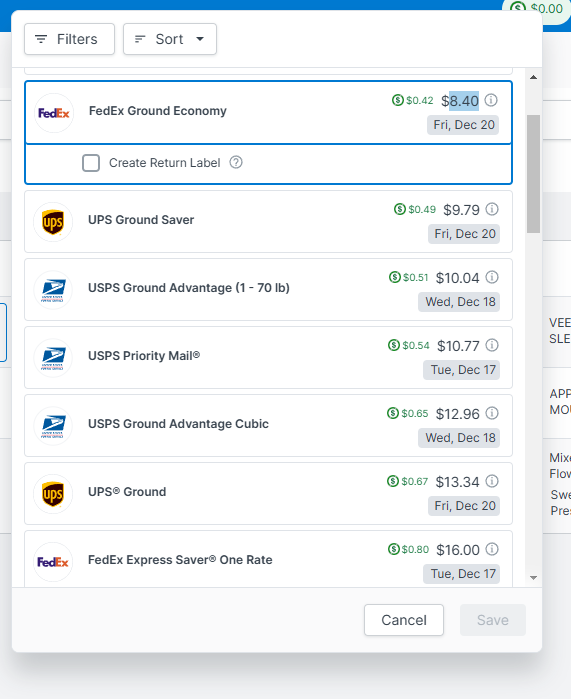Click the FedEx logo for Ground Economy

click(54, 113)
